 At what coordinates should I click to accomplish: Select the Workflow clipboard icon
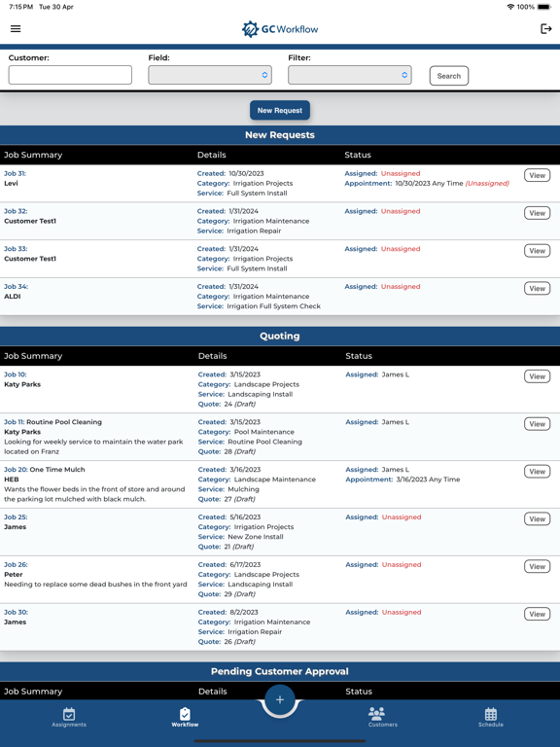pyautogui.click(x=185, y=714)
